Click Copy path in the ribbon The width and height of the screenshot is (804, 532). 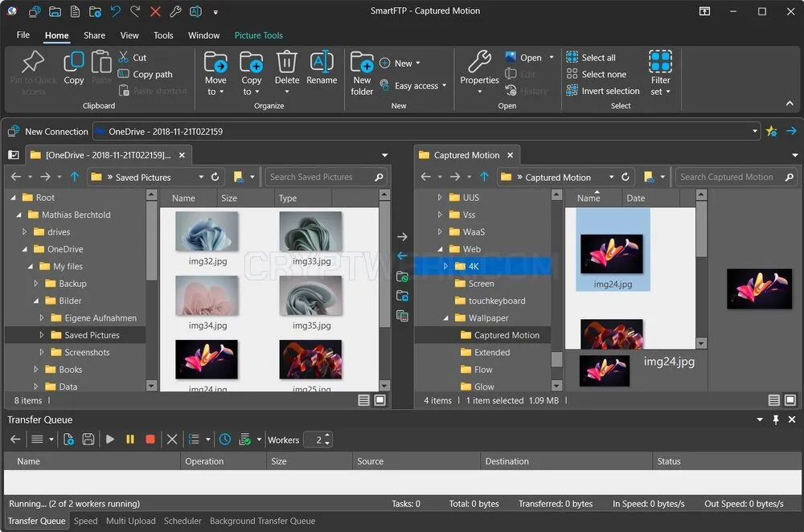[145, 74]
